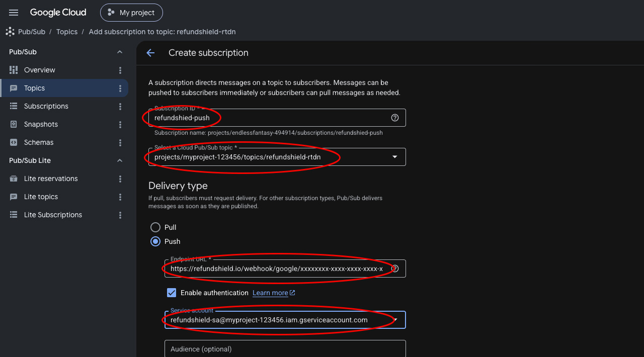The image size is (644, 357).
Task: Open Schemas in sidebar
Action: 39,142
